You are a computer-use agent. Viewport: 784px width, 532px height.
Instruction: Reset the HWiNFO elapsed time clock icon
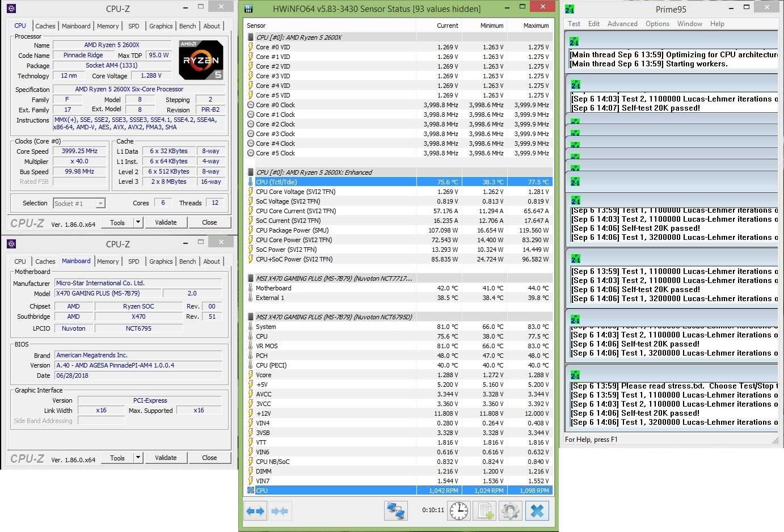(458, 511)
